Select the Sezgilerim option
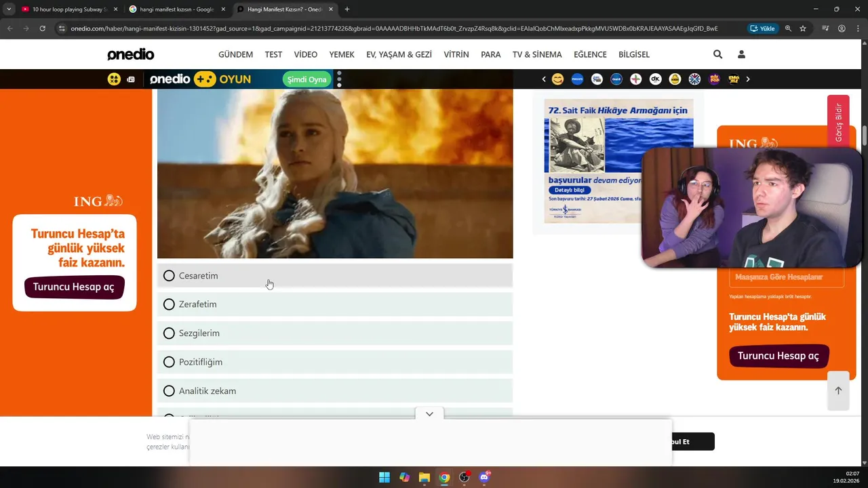The width and height of the screenshot is (868, 488). (335, 333)
